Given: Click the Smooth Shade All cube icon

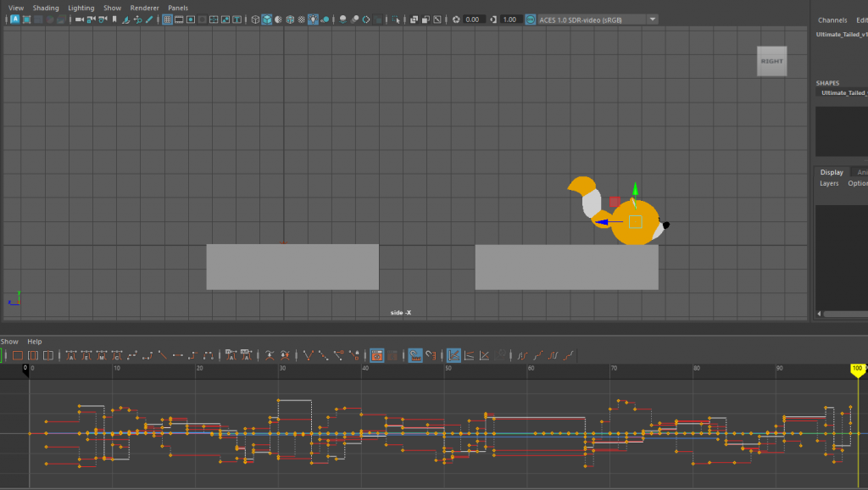Looking at the screenshot, I should (267, 19).
